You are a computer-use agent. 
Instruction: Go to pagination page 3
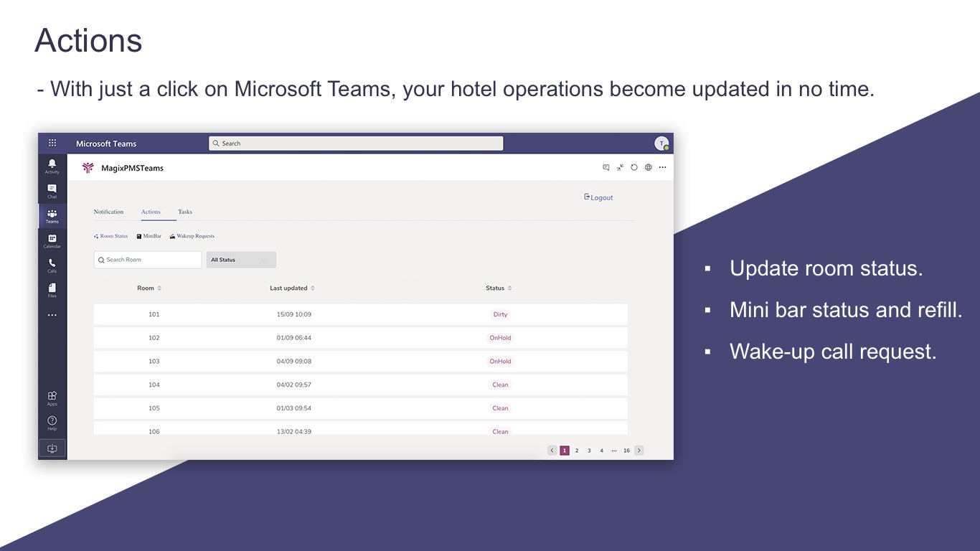(589, 451)
